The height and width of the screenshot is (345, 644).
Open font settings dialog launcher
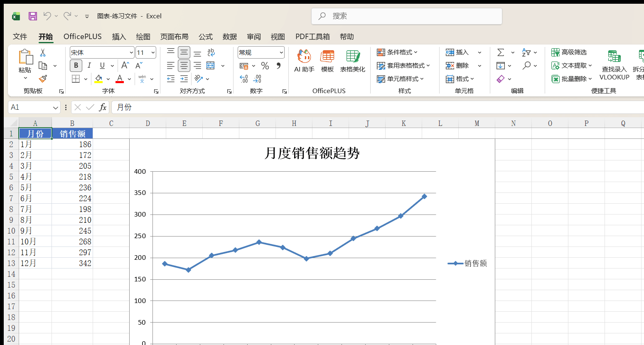pyautogui.click(x=156, y=91)
